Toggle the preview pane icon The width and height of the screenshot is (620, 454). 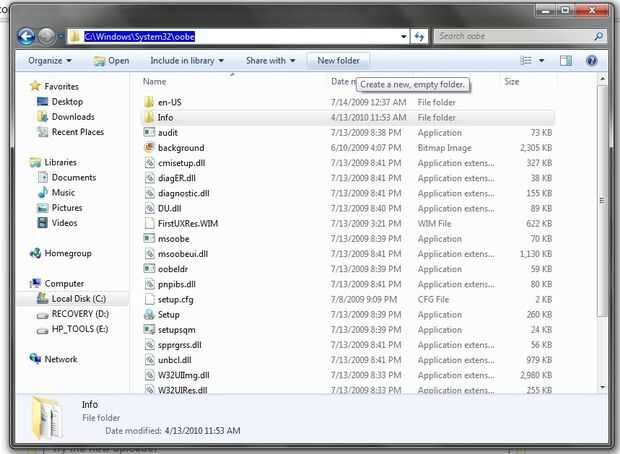point(566,61)
